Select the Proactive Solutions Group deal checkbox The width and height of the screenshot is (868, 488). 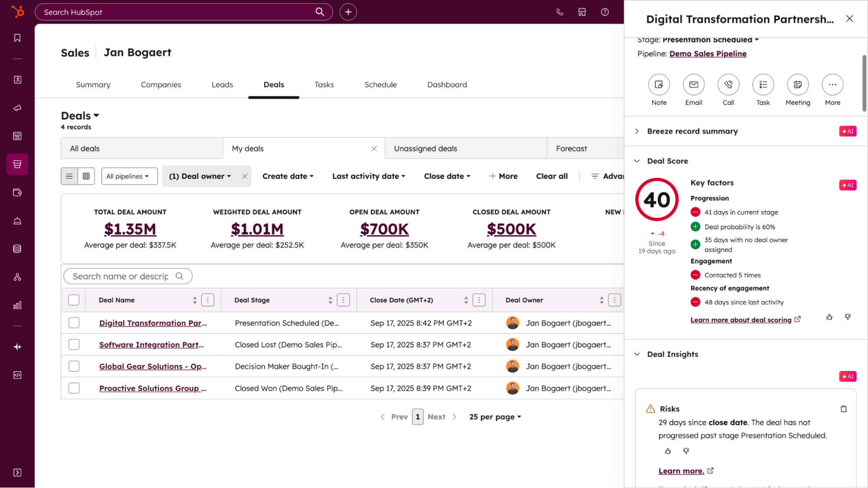[x=74, y=388]
